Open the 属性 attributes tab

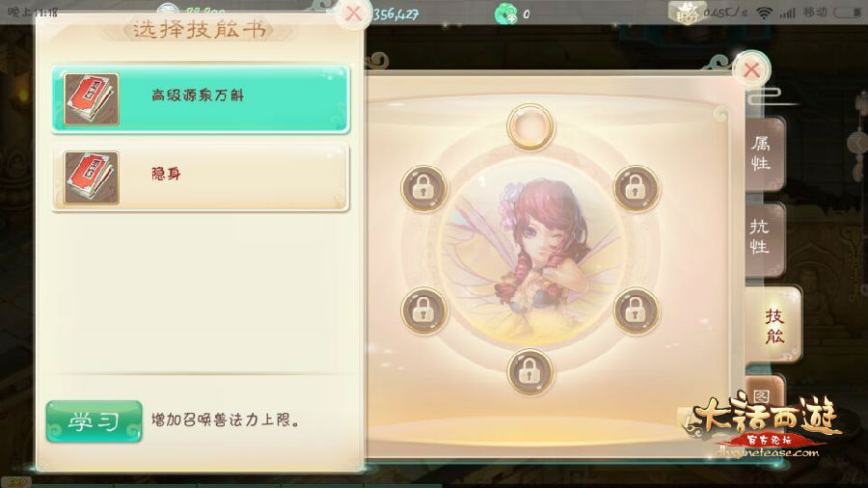coord(762,153)
